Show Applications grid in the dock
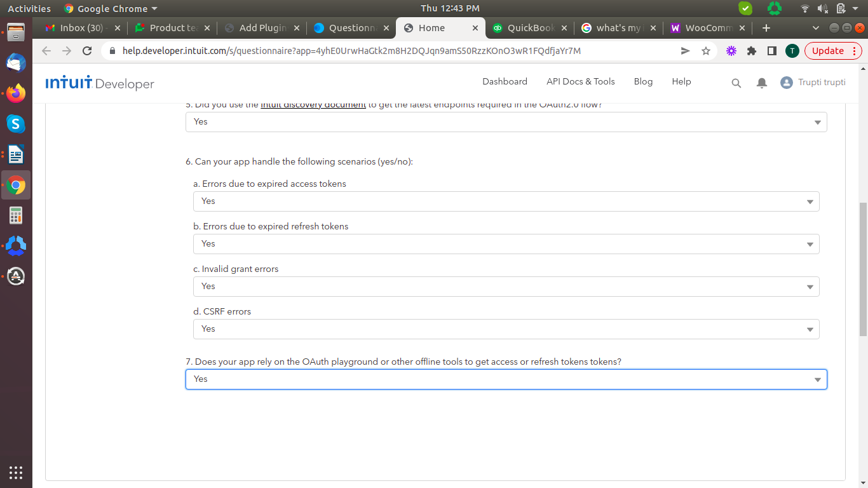868x488 pixels. pyautogui.click(x=16, y=472)
